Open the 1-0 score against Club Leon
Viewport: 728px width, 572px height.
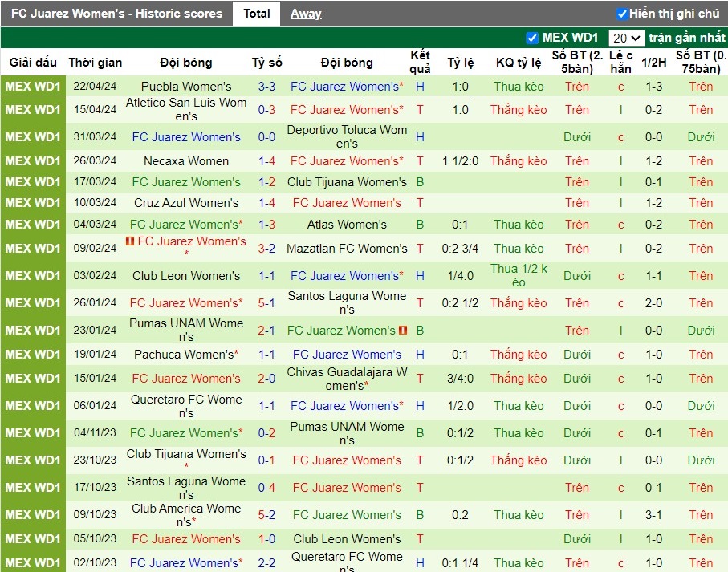point(266,539)
